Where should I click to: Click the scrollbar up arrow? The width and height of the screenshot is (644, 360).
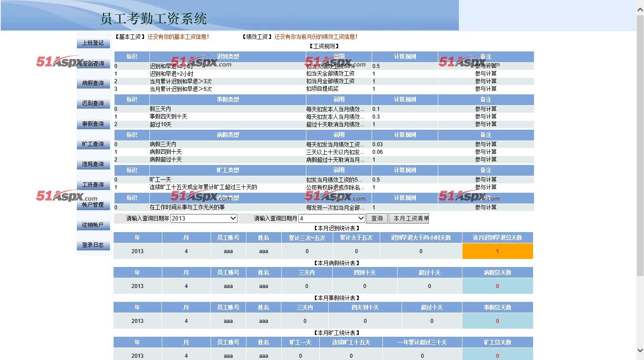(640, 8)
